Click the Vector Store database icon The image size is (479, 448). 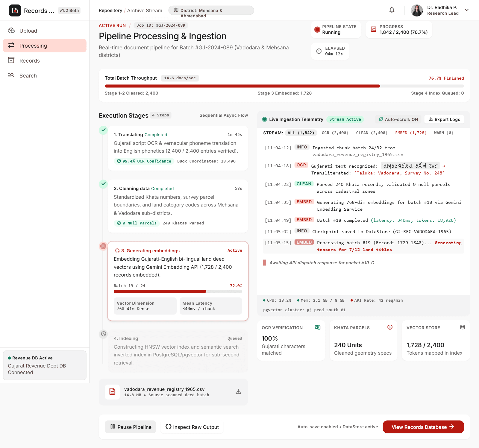pos(463,327)
